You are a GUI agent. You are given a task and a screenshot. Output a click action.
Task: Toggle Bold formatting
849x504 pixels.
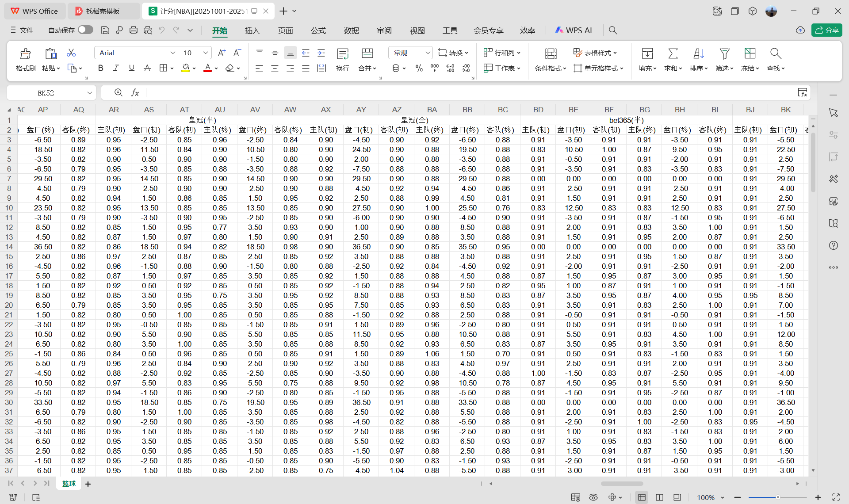tap(101, 68)
